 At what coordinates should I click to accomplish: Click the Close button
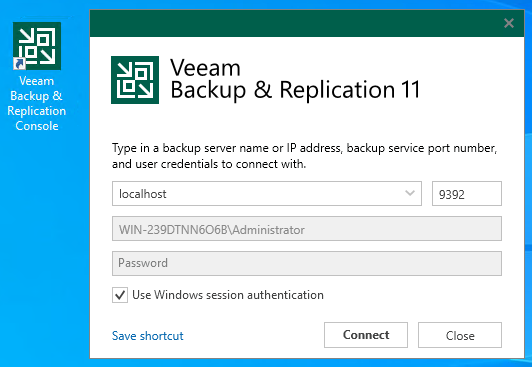(x=460, y=335)
